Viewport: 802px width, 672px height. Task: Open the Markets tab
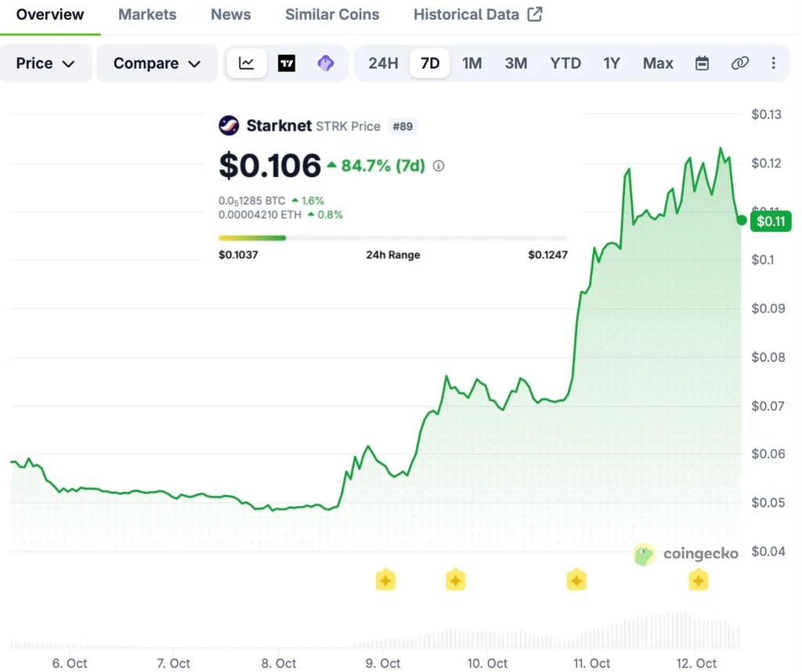click(x=147, y=14)
